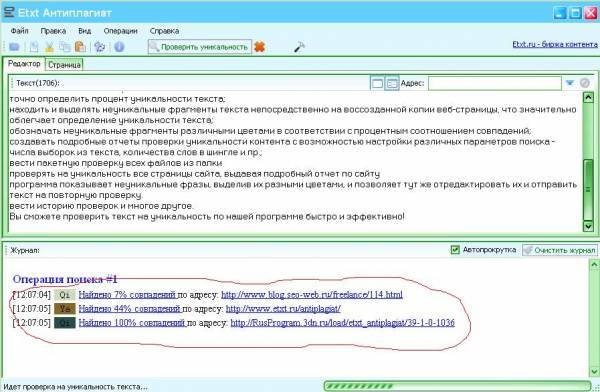The image size is (600, 392).
Task: Switch to plain editor view icon
Action: [x=377, y=83]
